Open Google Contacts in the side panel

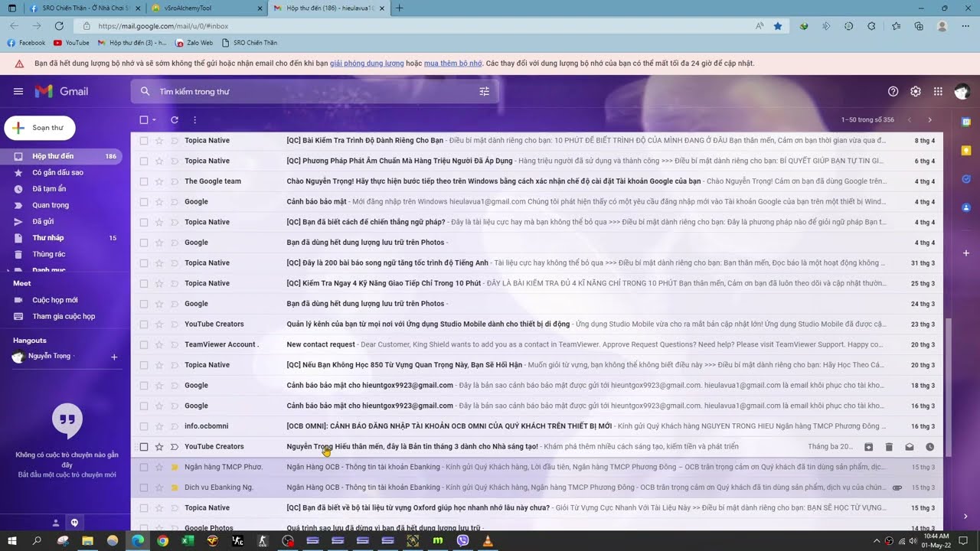coord(966,207)
